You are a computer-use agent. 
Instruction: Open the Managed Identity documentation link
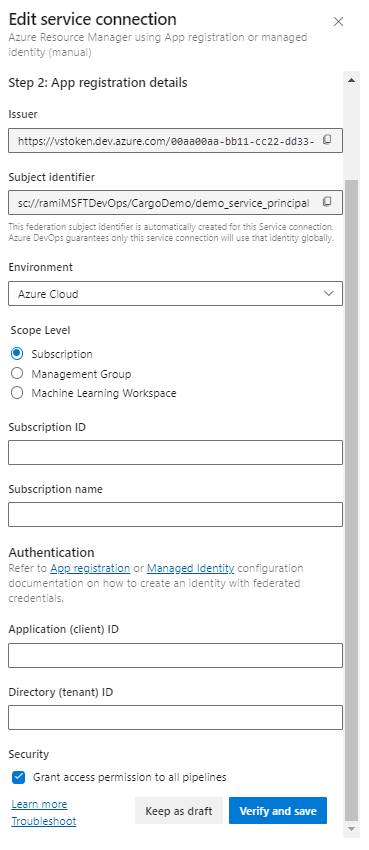[x=191, y=568]
